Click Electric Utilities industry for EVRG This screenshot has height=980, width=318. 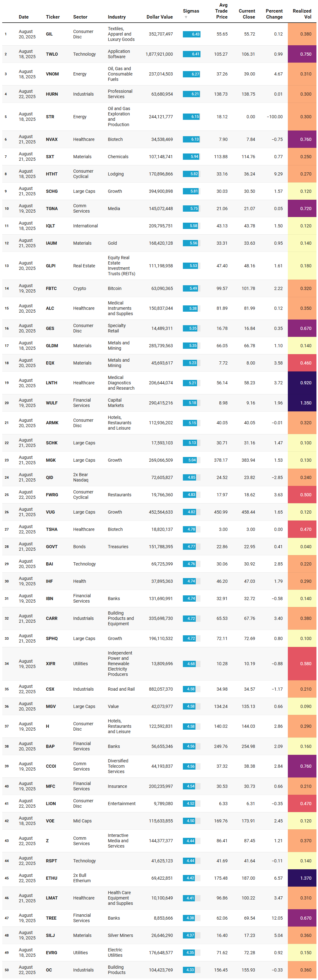(x=115, y=953)
